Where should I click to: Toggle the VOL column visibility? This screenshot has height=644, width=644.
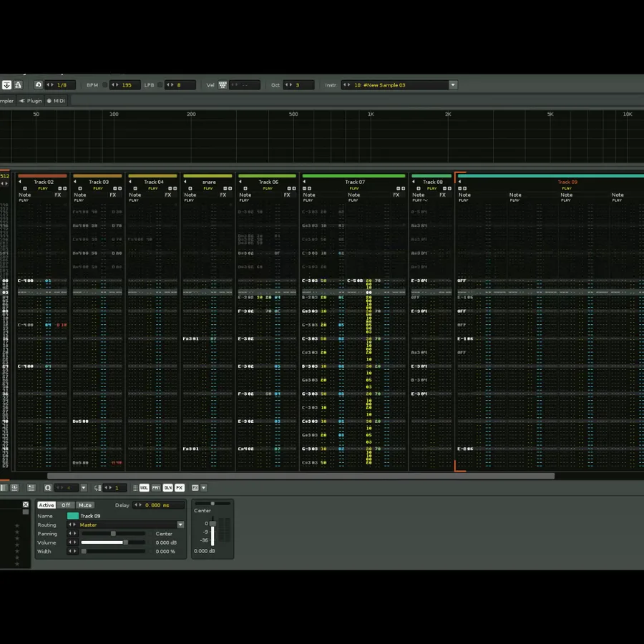coord(144,487)
